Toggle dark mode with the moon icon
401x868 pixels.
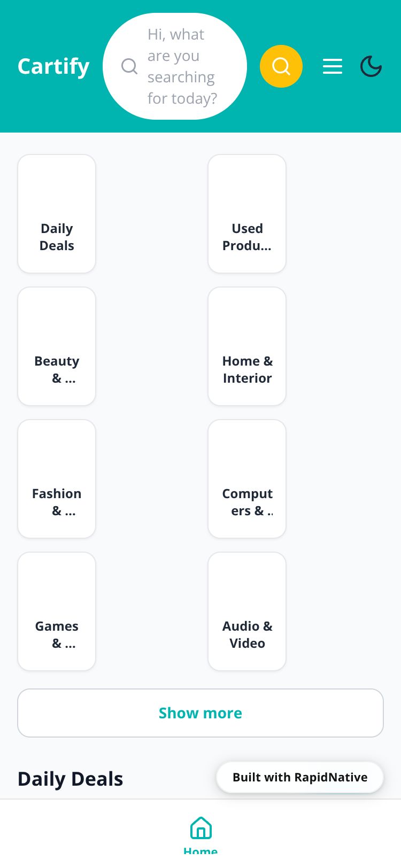[x=371, y=66]
